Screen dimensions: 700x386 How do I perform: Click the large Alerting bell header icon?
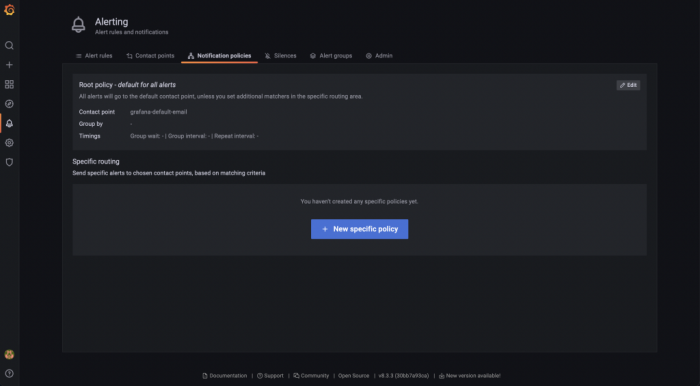(x=79, y=25)
